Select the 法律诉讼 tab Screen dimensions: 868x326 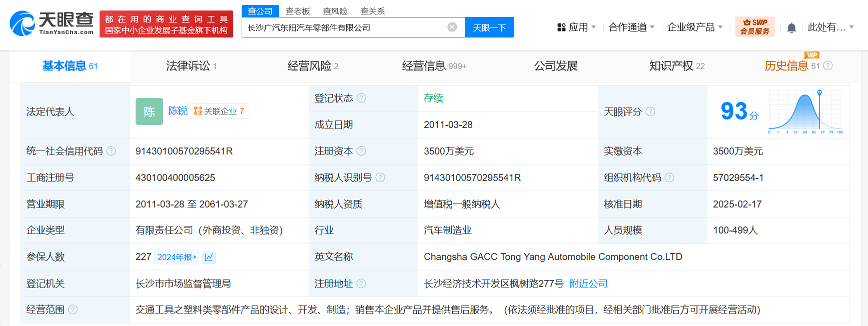coord(191,66)
